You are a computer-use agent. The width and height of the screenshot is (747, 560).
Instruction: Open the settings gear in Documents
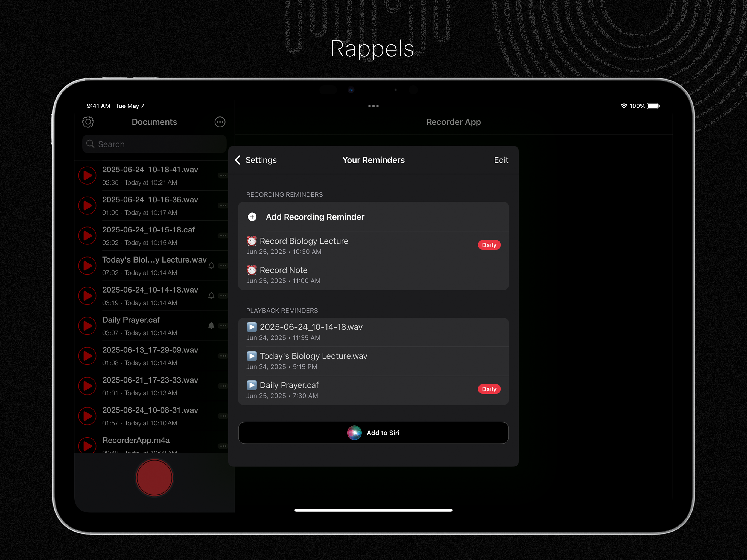88,122
